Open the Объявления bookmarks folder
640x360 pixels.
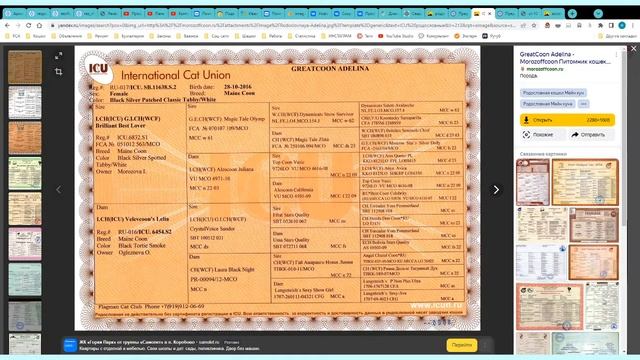[67, 36]
